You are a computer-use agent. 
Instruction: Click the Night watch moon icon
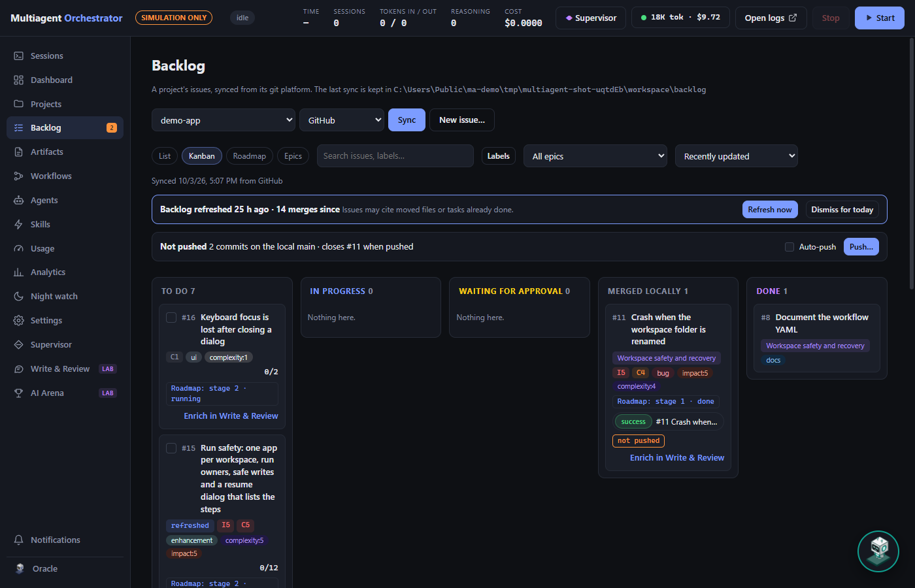pyautogui.click(x=18, y=297)
